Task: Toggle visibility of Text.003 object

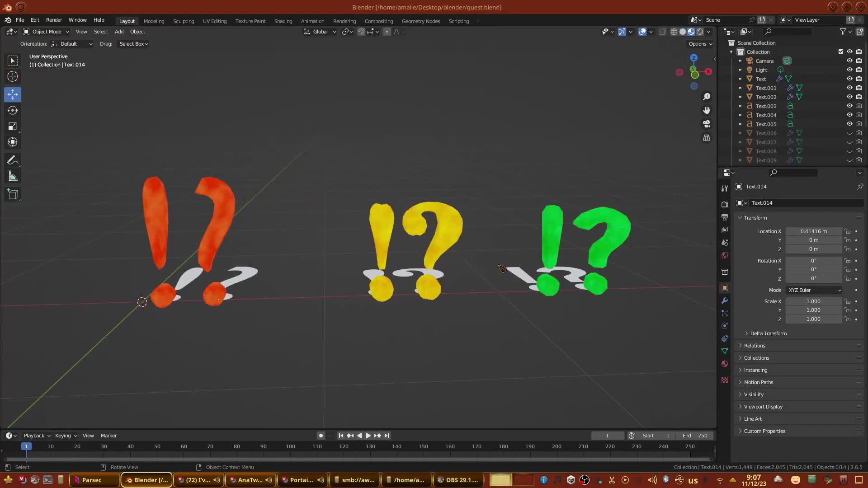Action: point(849,106)
